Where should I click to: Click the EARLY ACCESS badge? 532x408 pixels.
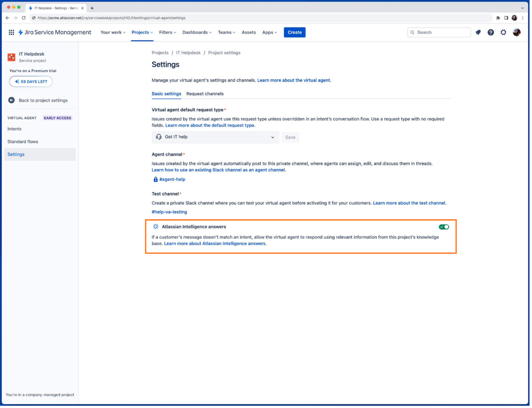point(58,118)
